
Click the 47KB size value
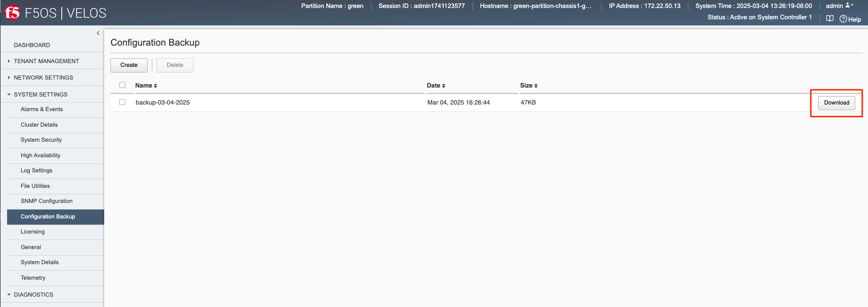click(x=528, y=103)
